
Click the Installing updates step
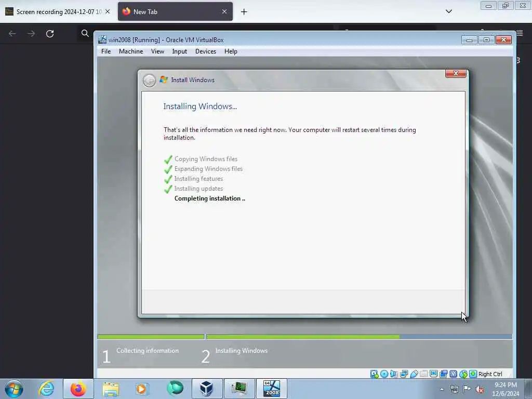[x=198, y=188]
